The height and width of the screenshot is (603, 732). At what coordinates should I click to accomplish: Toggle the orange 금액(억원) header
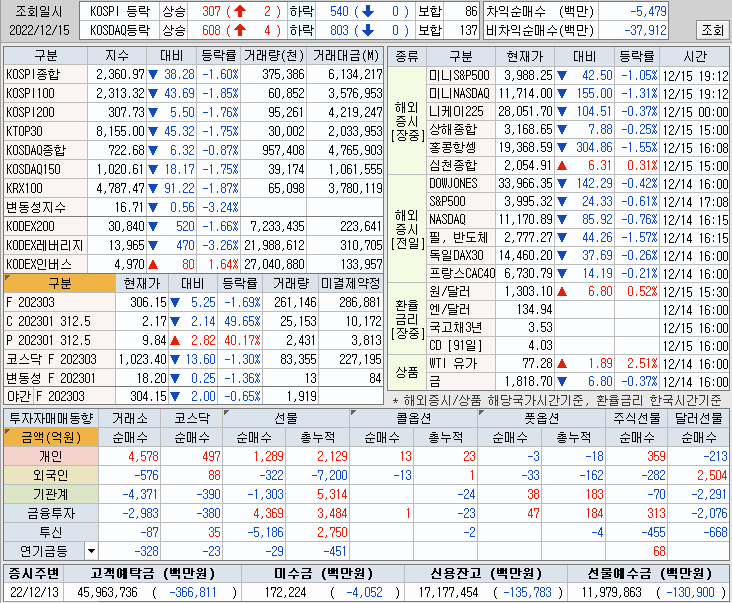(51, 437)
